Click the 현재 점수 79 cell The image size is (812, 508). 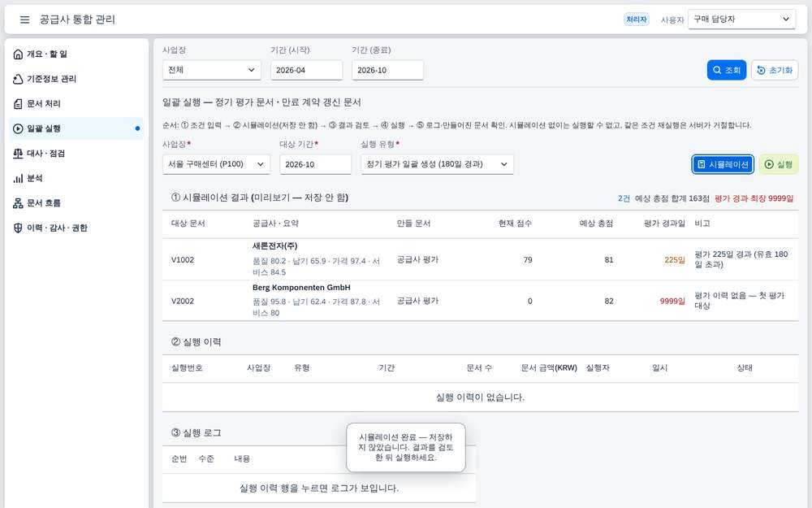coord(528,260)
